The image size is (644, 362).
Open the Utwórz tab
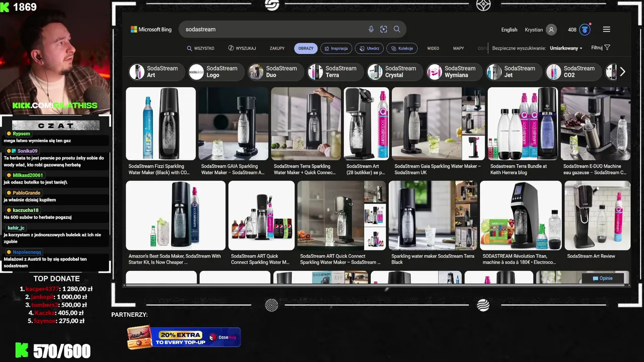(x=369, y=48)
